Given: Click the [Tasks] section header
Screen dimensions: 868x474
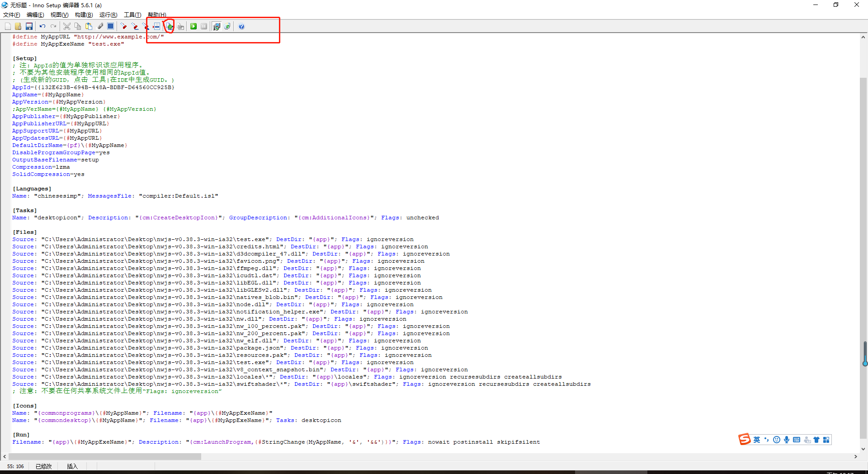Looking at the screenshot, I should tap(25, 210).
